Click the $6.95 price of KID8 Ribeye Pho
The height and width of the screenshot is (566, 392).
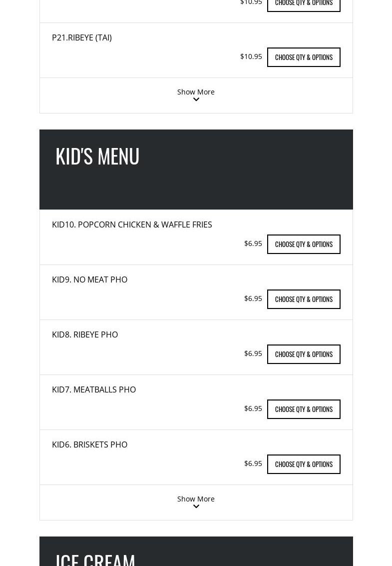coord(253,353)
